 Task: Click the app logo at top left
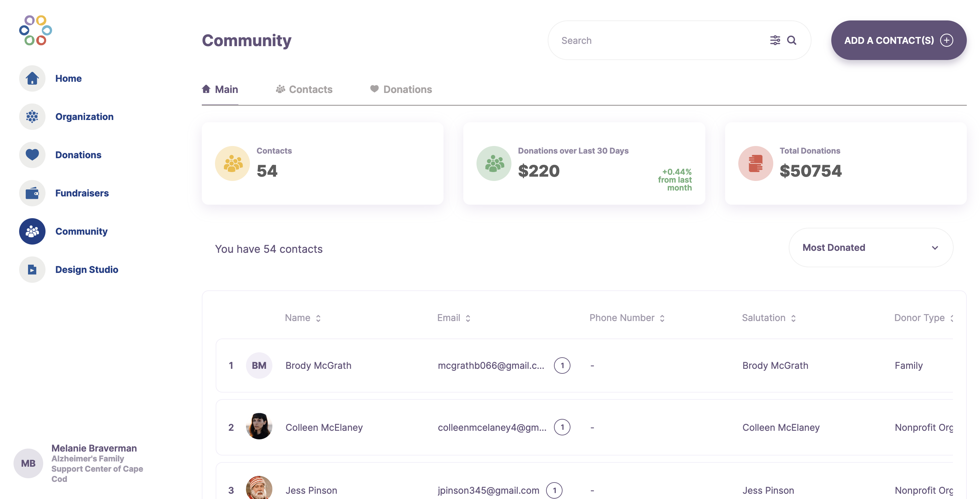coord(35,30)
